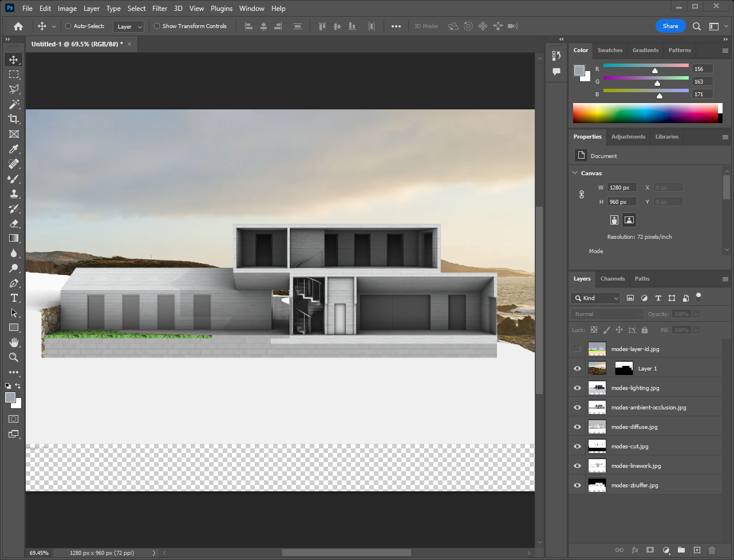Activate the Horizontal Type tool
The height and width of the screenshot is (560, 734).
pos(14,298)
